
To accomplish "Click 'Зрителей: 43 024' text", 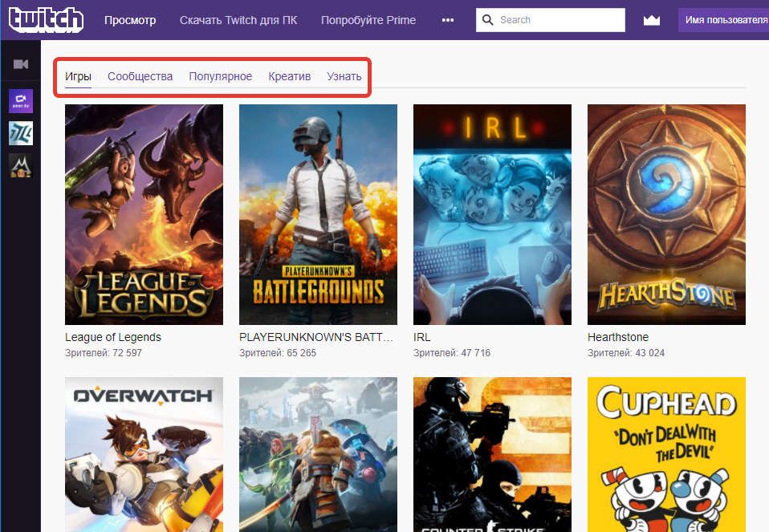I will tap(626, 353).
